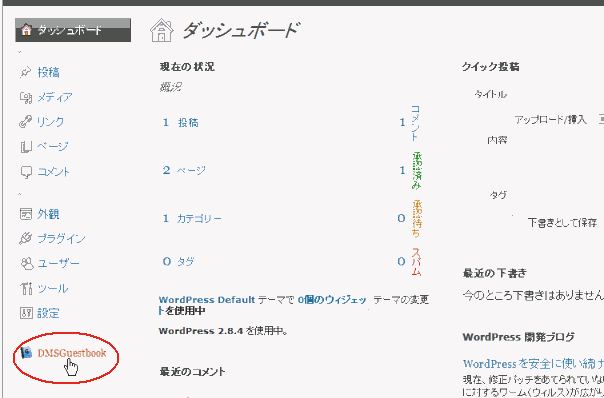Viewport: 604px width, 398px height.
Task: Click the 内容 label in クイック投稿
Action: (497, 140)
